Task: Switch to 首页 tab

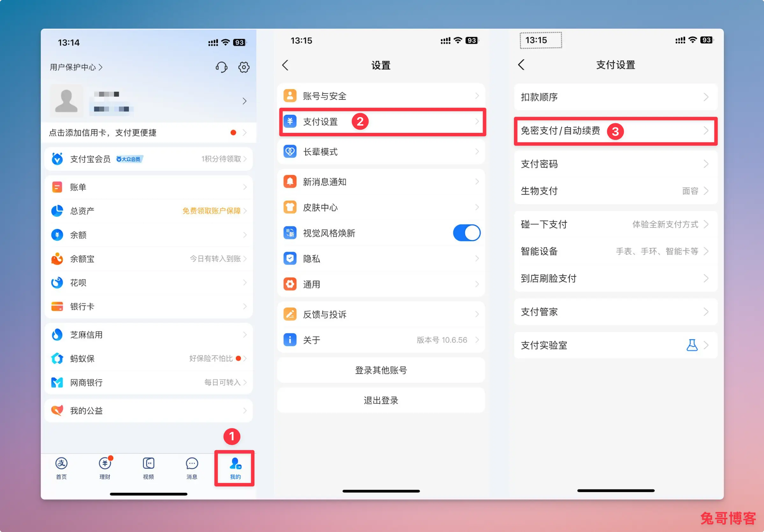Action: 61,469
